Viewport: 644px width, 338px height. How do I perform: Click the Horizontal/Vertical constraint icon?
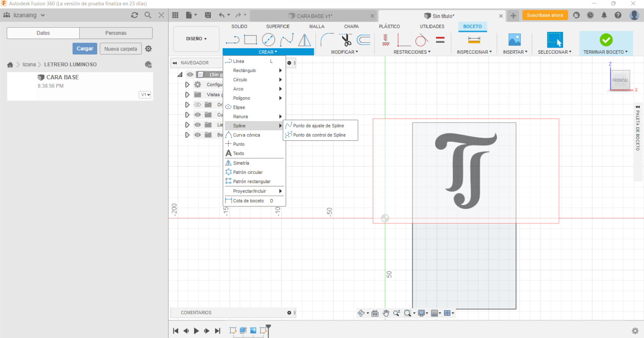click(x=386, y=40)
